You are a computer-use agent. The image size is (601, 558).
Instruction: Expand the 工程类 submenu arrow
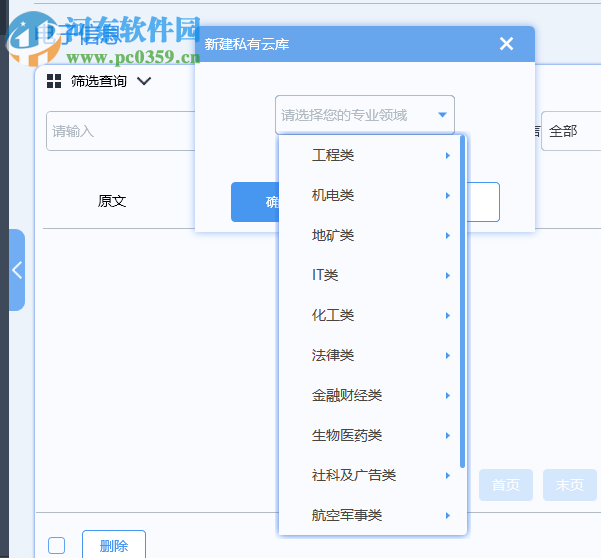[447, 155]
